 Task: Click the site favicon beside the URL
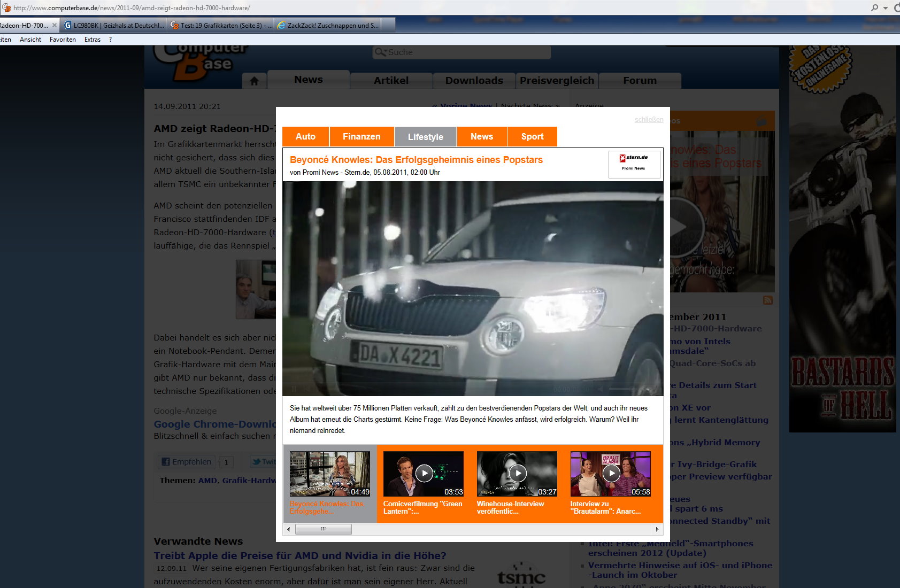pos(6,8)
